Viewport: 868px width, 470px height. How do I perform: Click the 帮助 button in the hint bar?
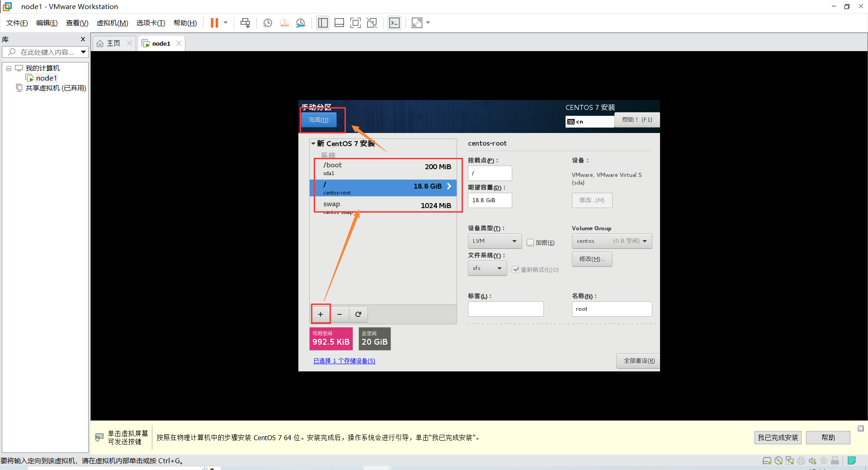click(828, 438)
